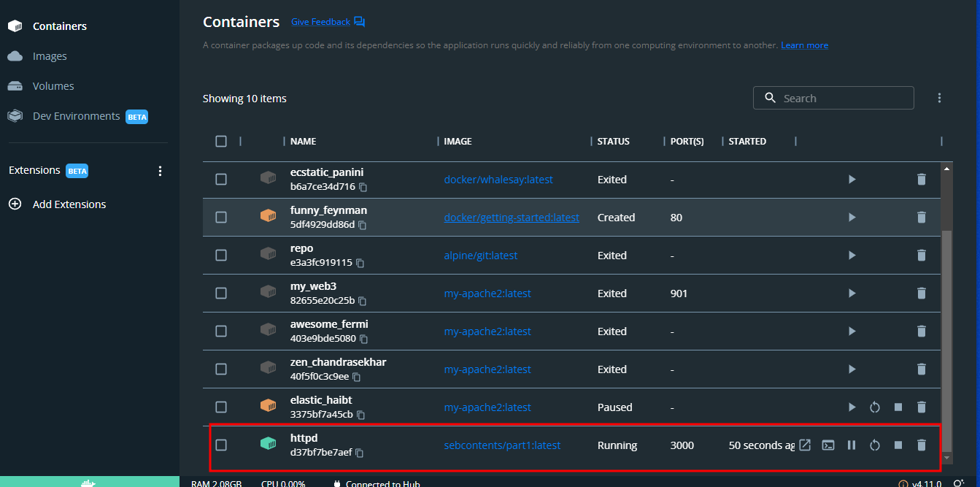Copy my_web3 container ID 82655e20c25b
980x487 pixels.
pos(362,301)
